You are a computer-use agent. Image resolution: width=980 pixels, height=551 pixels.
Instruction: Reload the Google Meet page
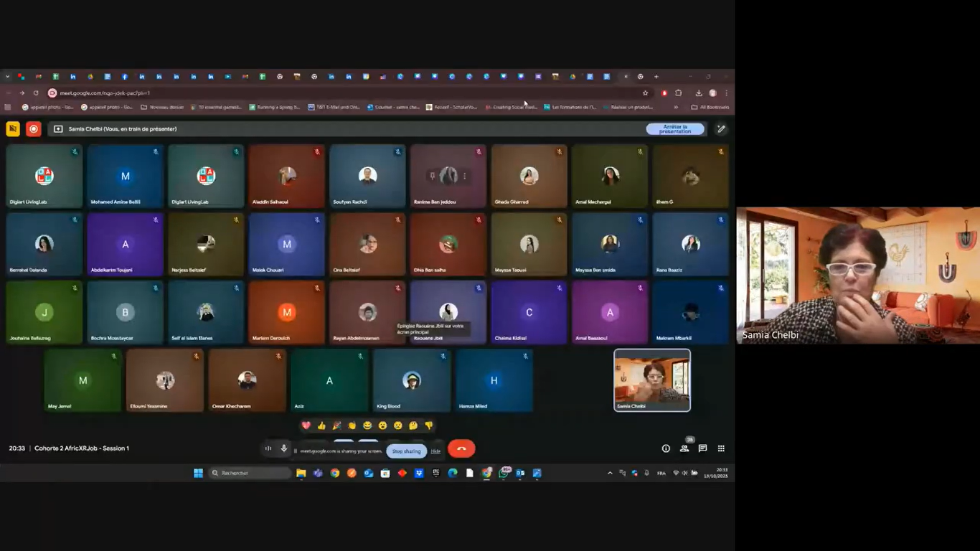36,93
